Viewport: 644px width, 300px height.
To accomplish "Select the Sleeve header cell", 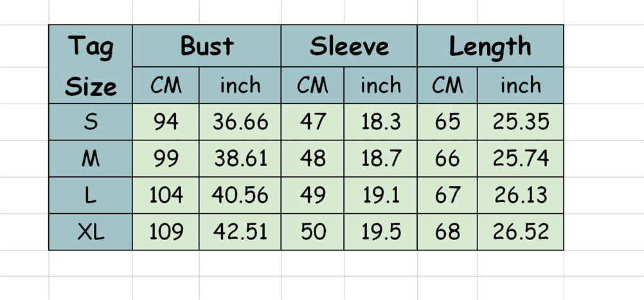I will (x=349, y=46).
